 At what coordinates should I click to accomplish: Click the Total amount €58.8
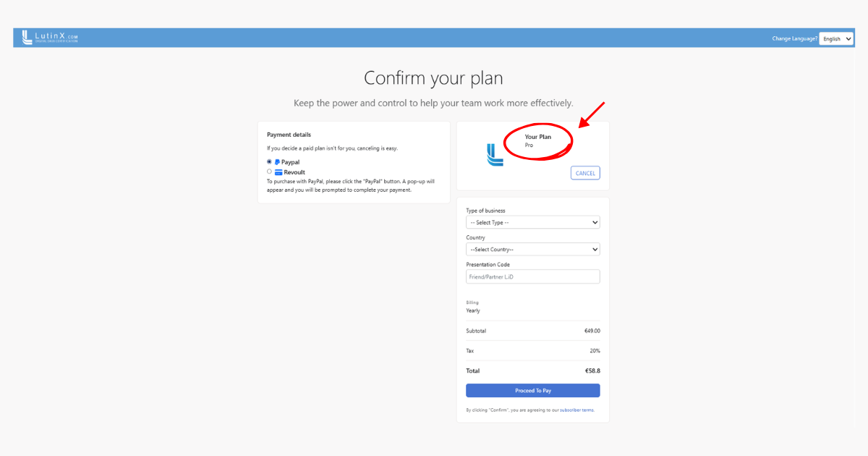click(592, 371)
